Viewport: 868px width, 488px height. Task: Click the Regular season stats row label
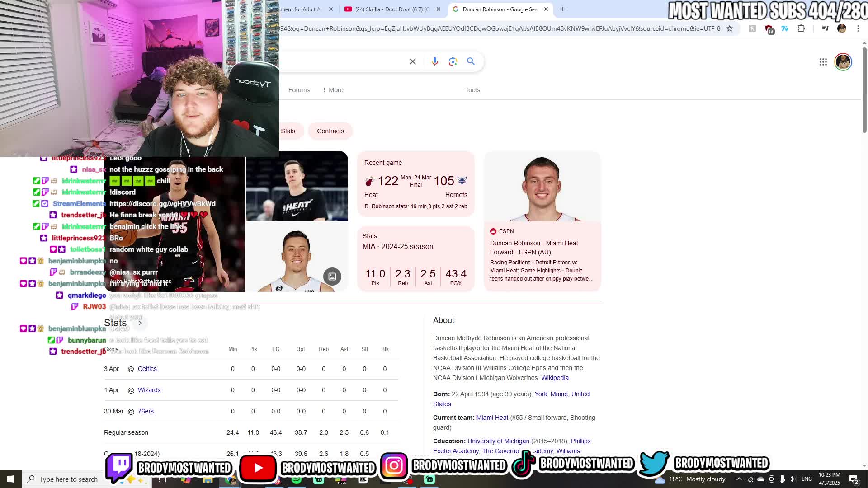[126, 432]
